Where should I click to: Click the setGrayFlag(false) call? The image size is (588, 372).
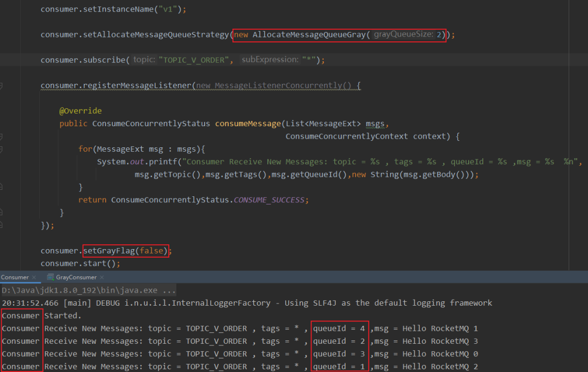125,251
